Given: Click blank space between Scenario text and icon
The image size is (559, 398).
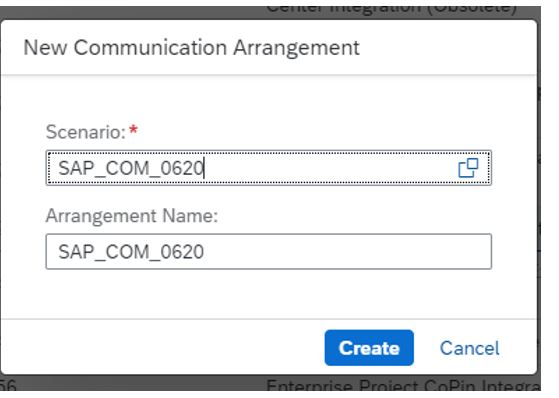Looking at the screenshot, I should tap(330, 168).
